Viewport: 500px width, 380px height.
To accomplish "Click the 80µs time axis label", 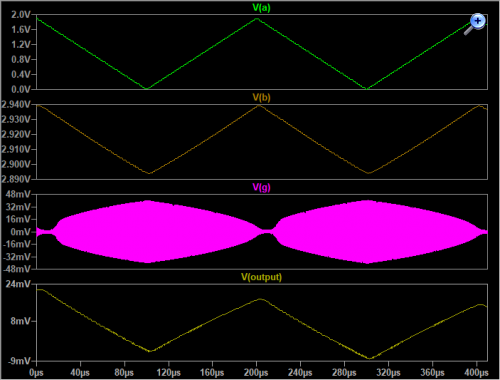I will (x=124, y=373).
